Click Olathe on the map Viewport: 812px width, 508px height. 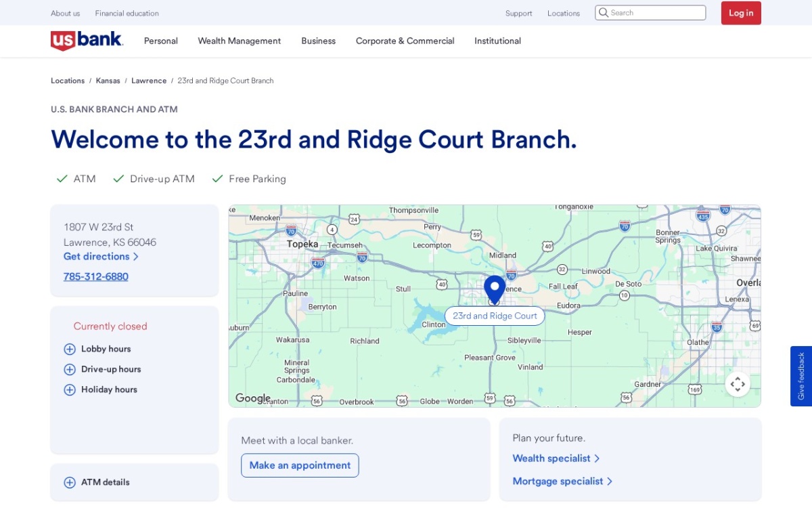(698, 342)
